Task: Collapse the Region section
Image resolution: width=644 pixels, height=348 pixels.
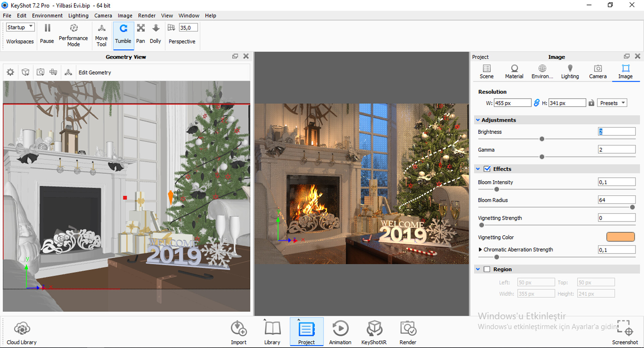Action: (478, 269)
